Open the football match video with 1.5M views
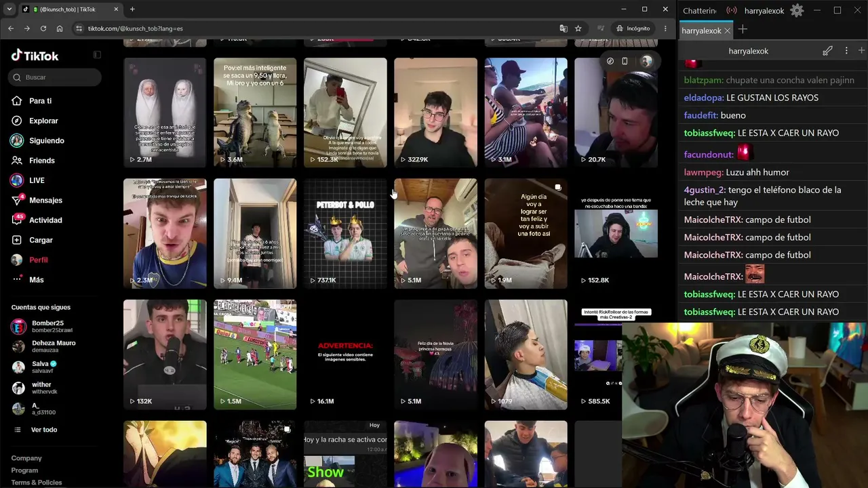868x488 pixels. click(x=255, y=354)
